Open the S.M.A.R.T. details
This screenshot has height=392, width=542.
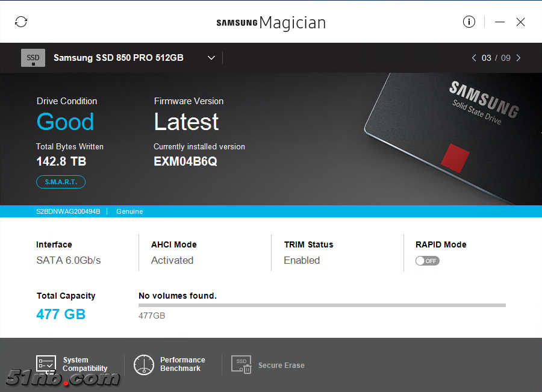point(61,182)
